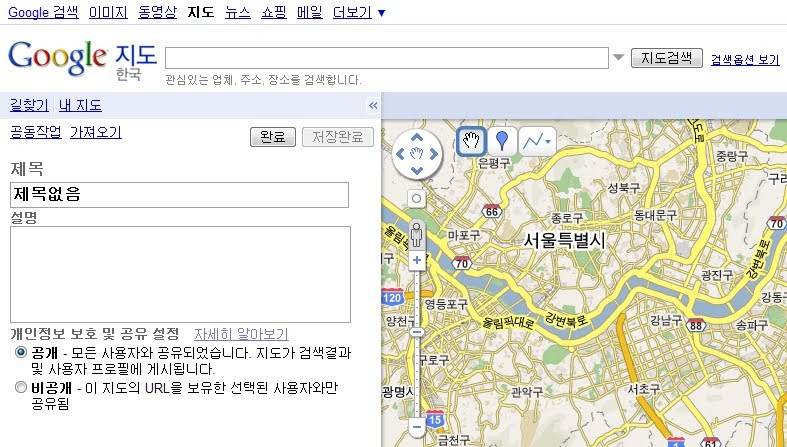Click the 종로구 label on map

point(567,218)
